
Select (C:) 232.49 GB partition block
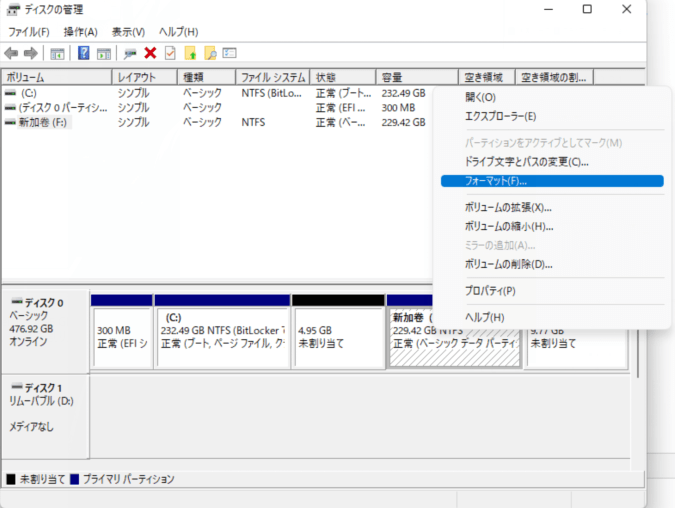pyautogui.click(x=223, y=331)
